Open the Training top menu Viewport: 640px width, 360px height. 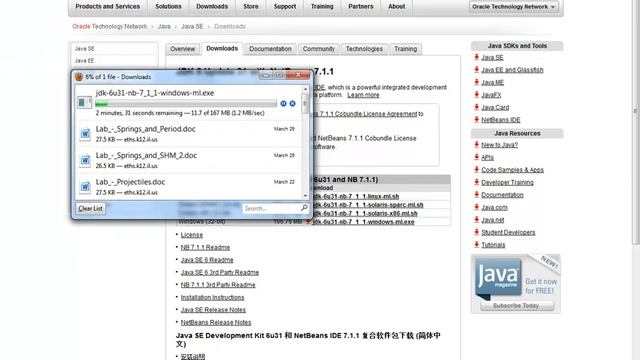tap(322, 7)
